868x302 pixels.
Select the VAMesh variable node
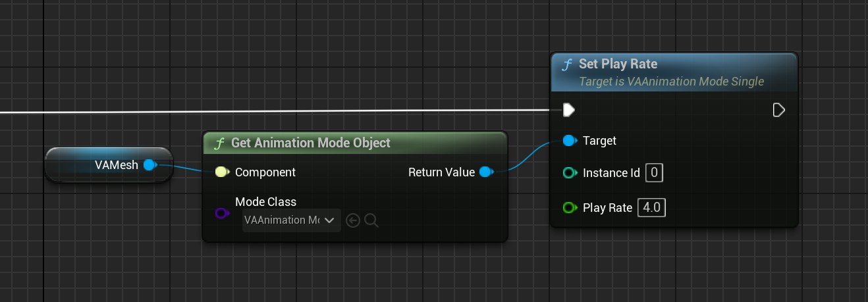click(109, 164)
